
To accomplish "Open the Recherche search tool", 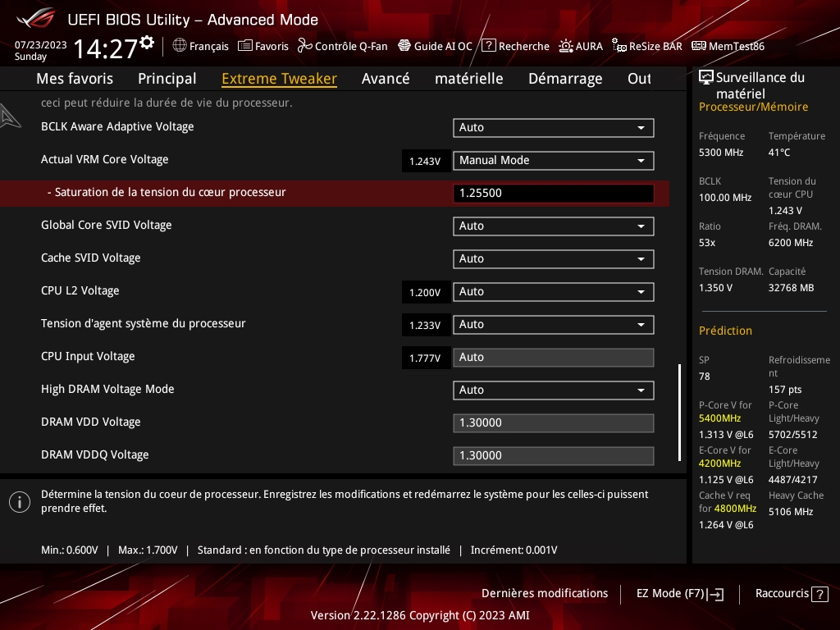I will tap(515, 46).
